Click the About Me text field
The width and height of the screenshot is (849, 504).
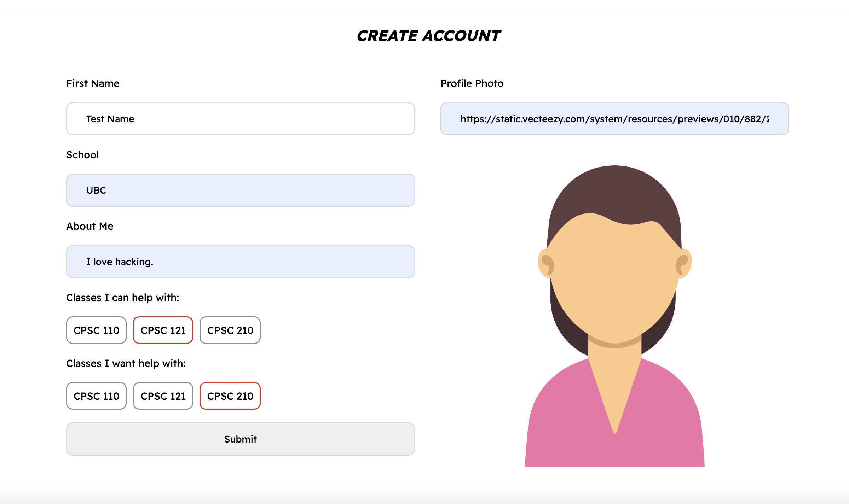[240, 262]
